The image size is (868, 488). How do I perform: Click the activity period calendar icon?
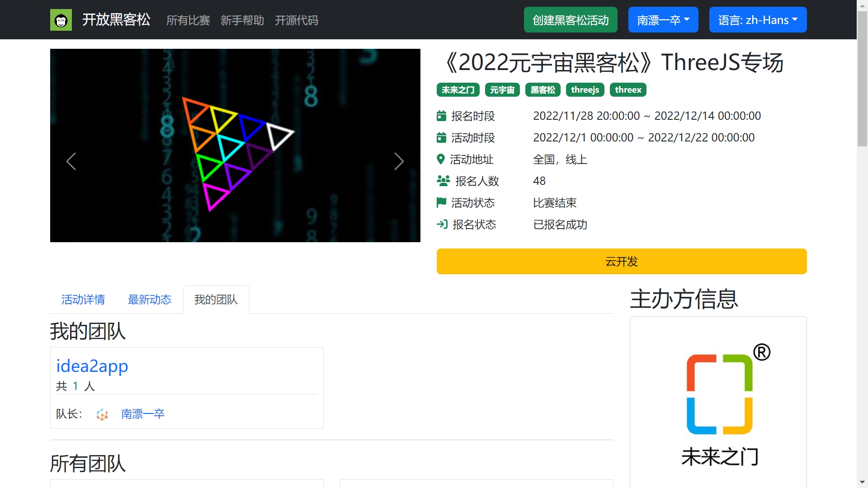pos(441,137)
